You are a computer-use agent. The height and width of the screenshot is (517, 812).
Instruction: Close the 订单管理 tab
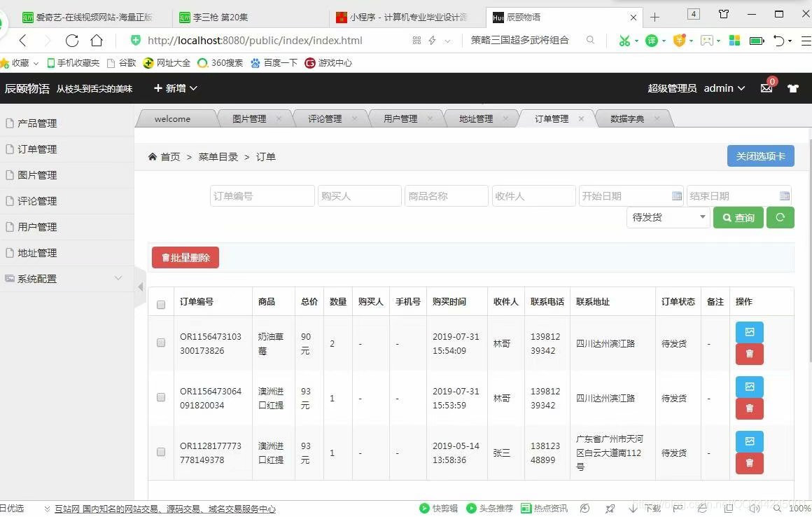581,118
